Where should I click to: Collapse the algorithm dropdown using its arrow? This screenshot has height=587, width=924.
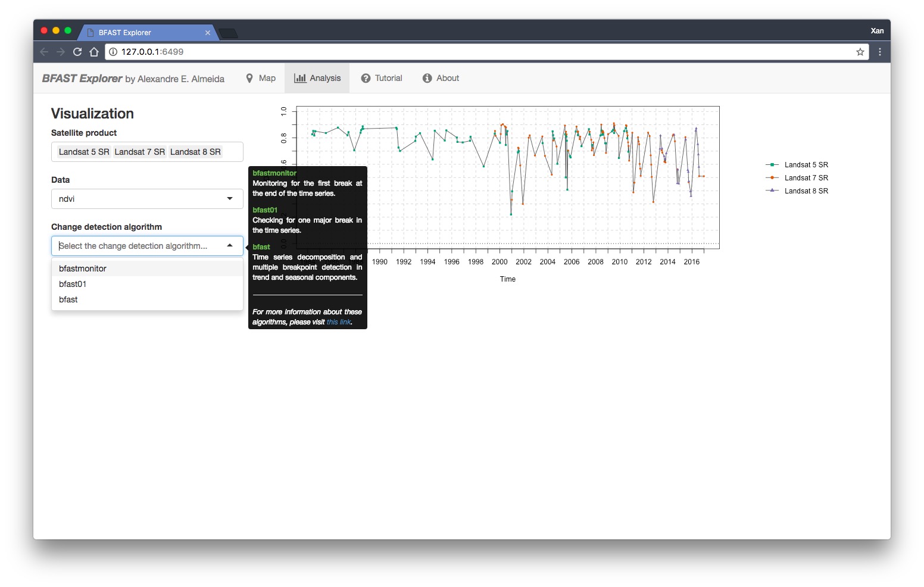click(230, 245)
